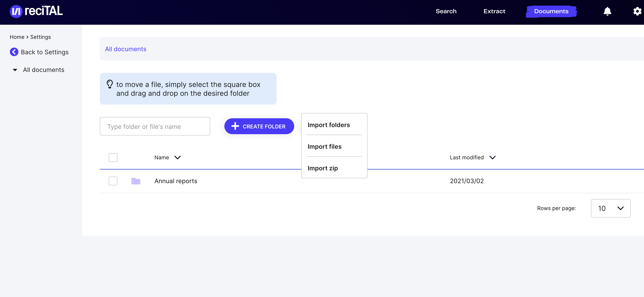Click the lightbulb tip icon
The height and width of the screenshot is (297, 644).
pyautogui.click(x=110, y=84)
